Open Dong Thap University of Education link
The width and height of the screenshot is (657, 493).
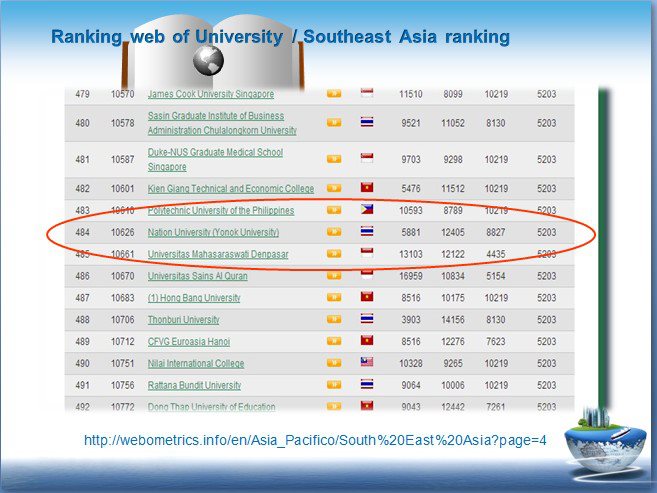(212, 407)
